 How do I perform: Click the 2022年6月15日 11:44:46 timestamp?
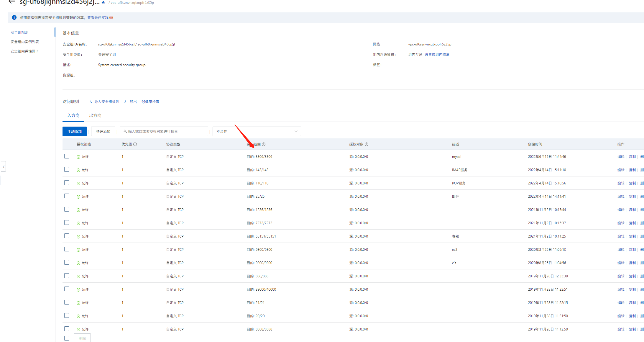[x=547, y=157]
